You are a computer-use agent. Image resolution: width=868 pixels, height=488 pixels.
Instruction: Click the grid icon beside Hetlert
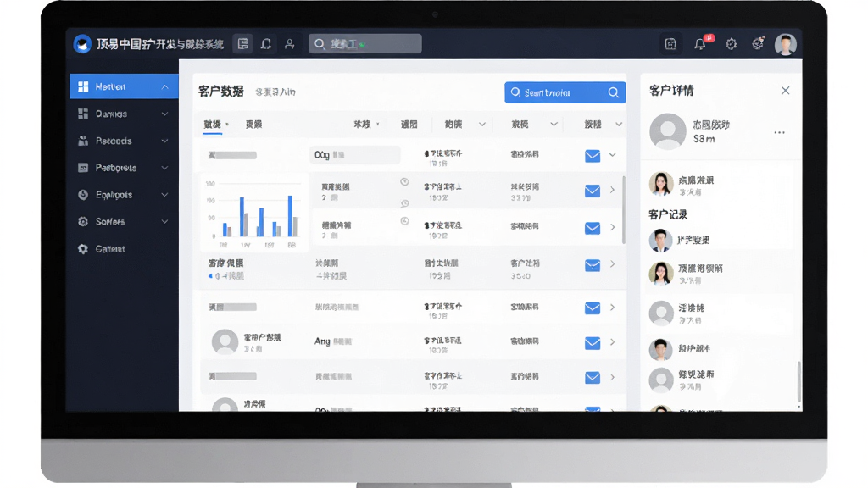pyautogui.click(x=83, y=86)
